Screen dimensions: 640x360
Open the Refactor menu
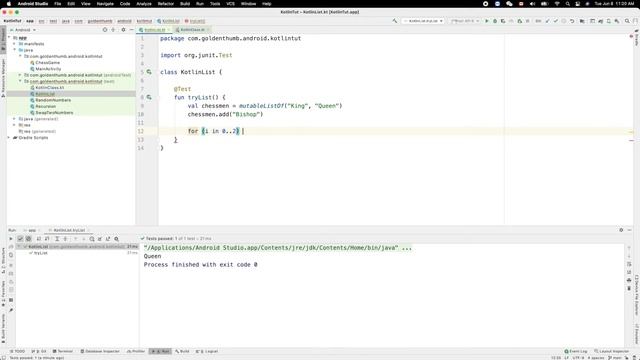(166, 4)
